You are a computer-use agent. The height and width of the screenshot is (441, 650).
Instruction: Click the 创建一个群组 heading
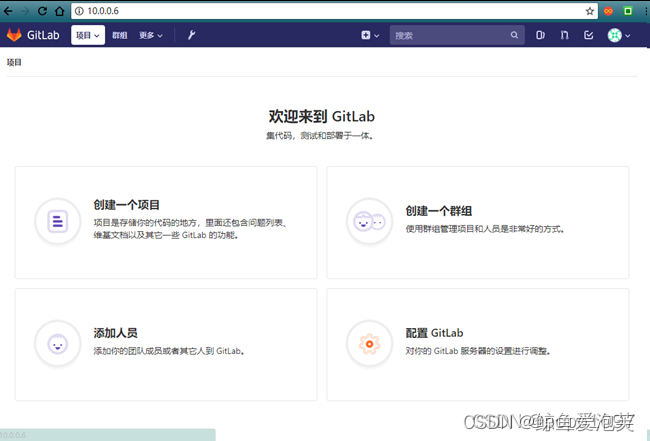tap(439, 211)
